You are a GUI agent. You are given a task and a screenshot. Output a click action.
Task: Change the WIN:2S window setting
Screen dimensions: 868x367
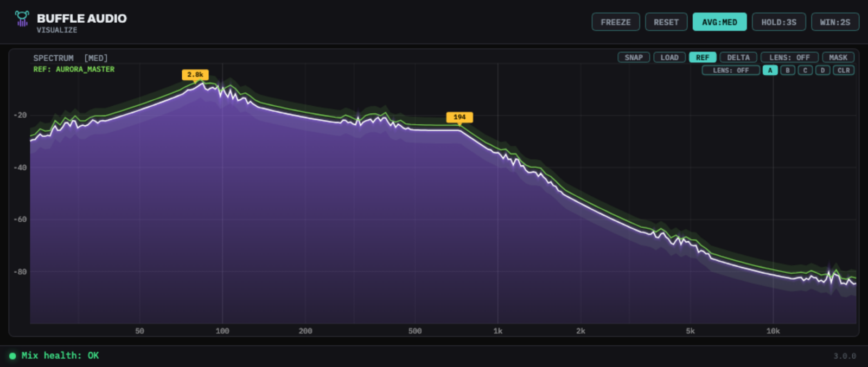[x=835, y=22]
